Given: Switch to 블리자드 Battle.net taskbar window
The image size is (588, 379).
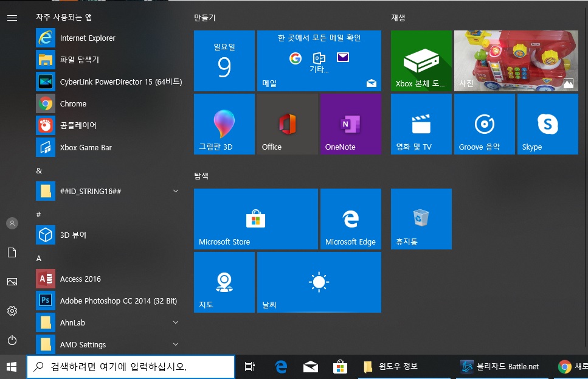Looking at the screenshot, I should 502,367.
